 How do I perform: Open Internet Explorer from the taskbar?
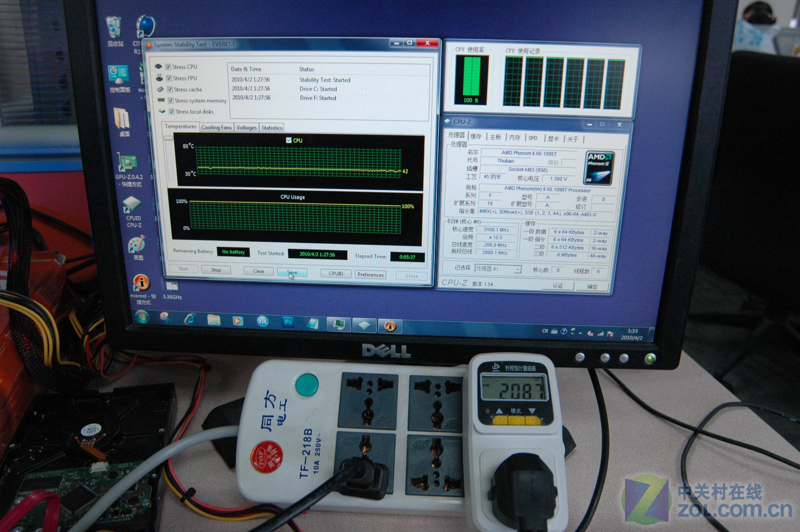(x=190, y=319)
